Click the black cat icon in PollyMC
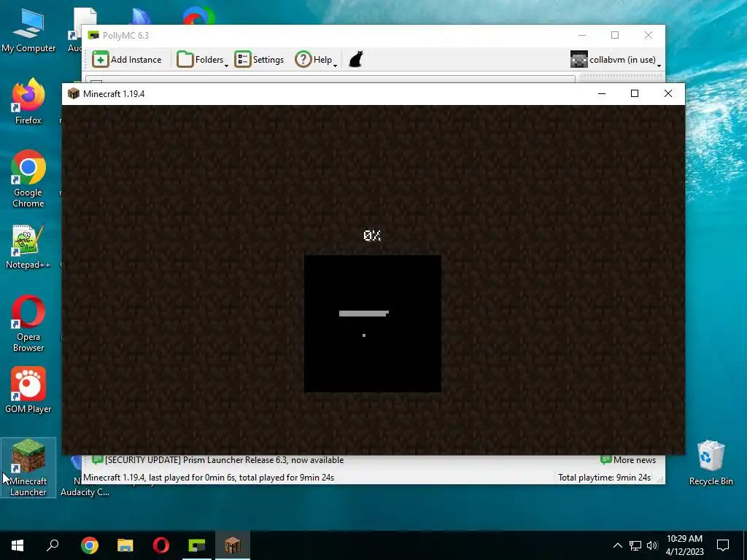The image size is (747, 560). point(356,60)
